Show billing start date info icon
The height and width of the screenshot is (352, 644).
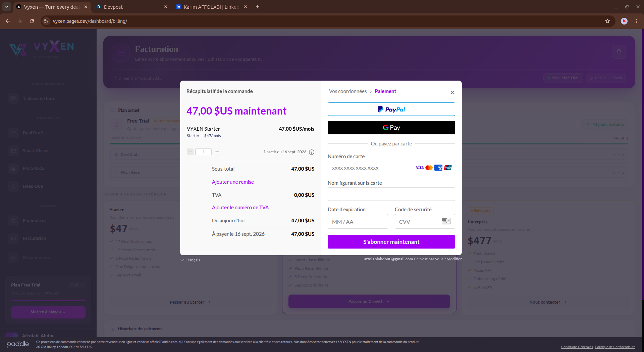[312, 152]
